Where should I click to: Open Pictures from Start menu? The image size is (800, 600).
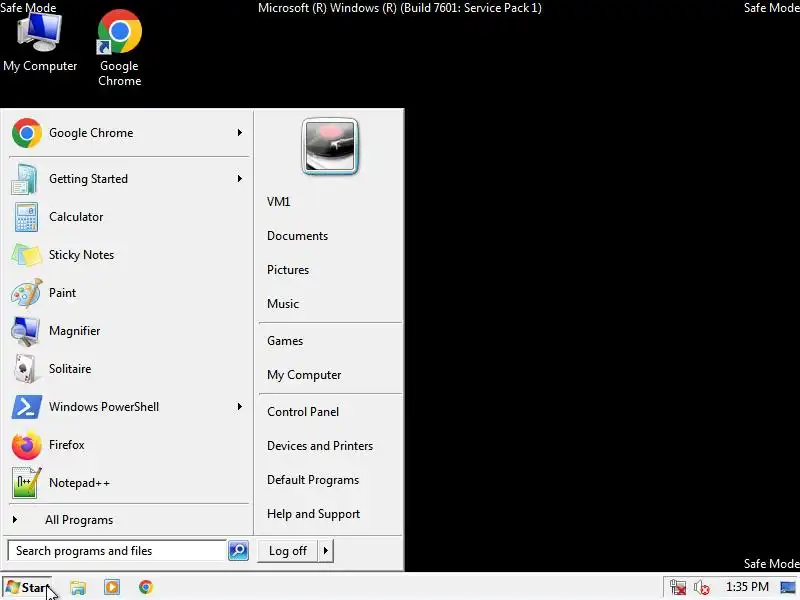click(x=288, y=270)
